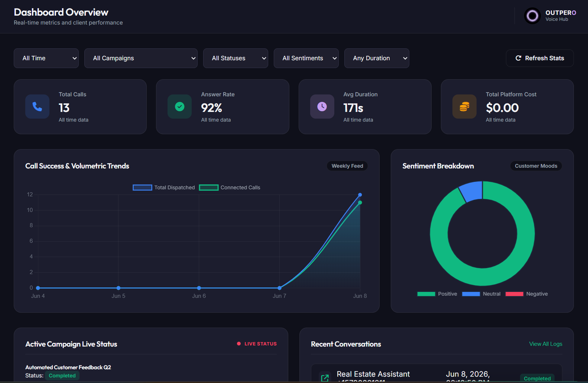Click the Jun 8 Connected Calls data point
Image resolution: width=588 pixels, height=383 pixels.
click(360, 203)
